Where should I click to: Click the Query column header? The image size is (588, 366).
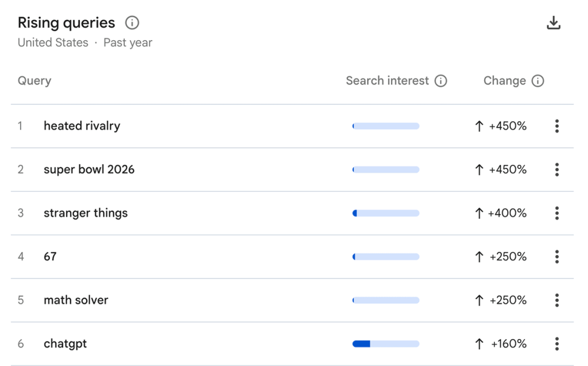[x=34, y=81]
